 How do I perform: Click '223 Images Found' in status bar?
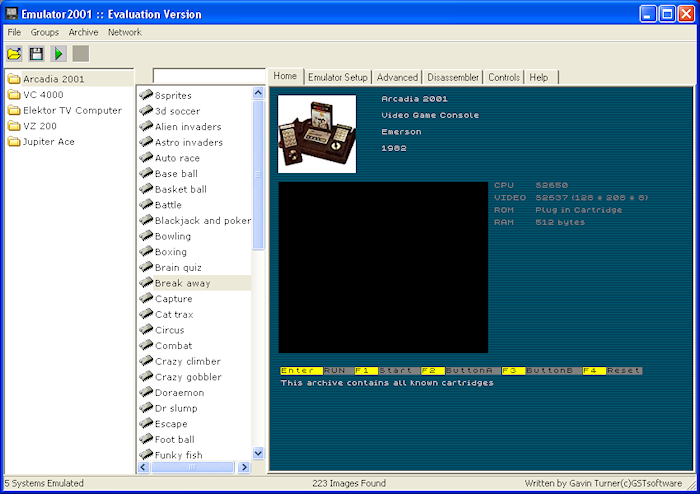click(349, 483)
